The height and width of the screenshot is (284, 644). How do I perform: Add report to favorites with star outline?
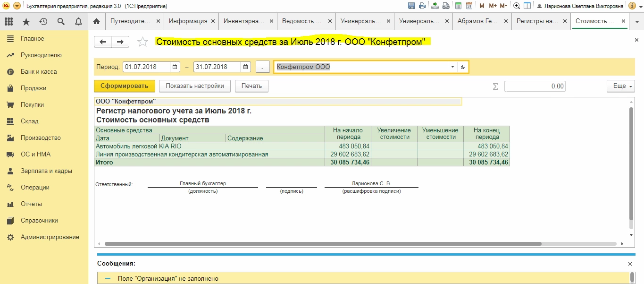point(142,42)
